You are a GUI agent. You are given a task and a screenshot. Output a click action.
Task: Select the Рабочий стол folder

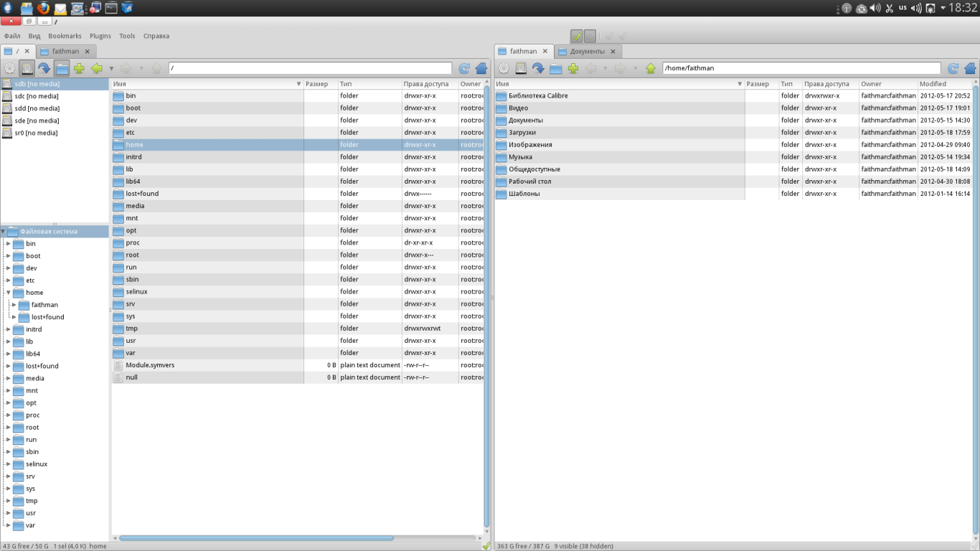733,182
